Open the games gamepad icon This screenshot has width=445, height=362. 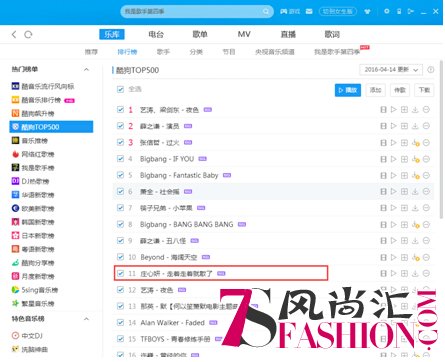click(x=284, y=11)
